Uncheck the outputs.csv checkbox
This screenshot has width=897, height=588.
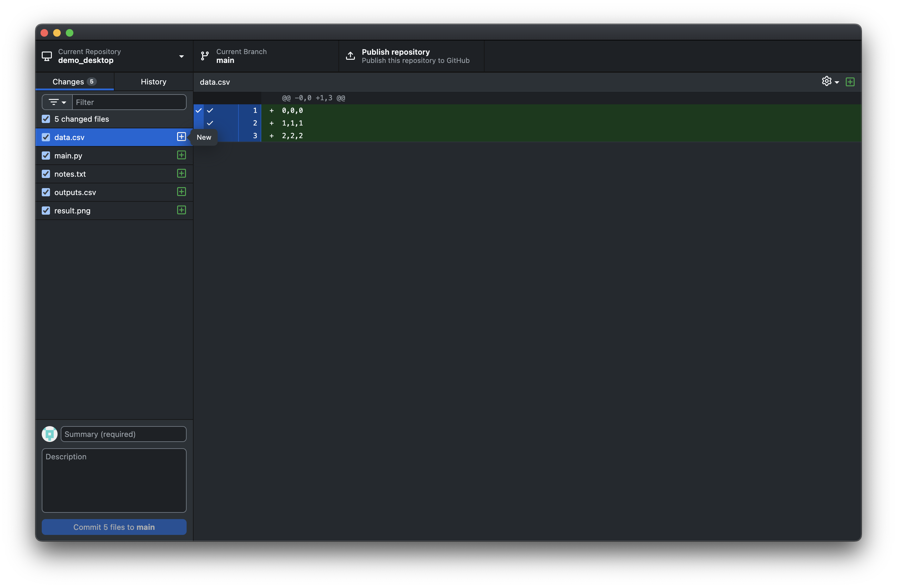pos(46,192)
